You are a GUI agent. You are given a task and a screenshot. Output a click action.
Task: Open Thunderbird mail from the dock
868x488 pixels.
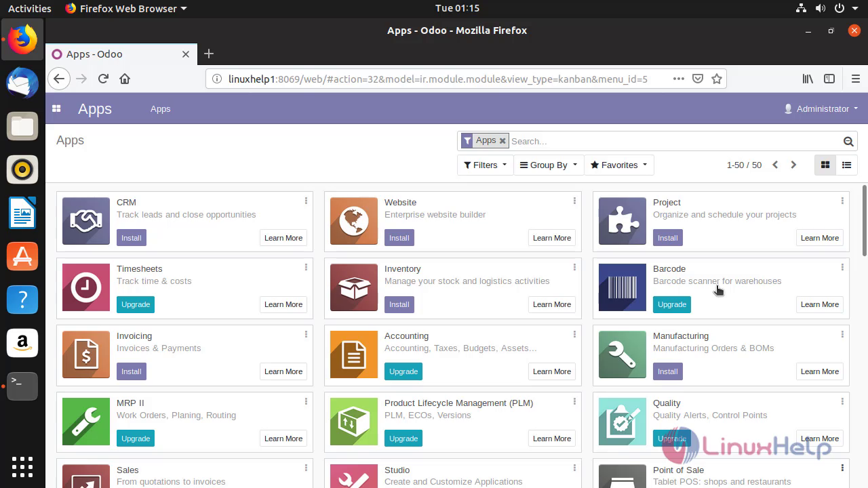(x=22, y=83)
